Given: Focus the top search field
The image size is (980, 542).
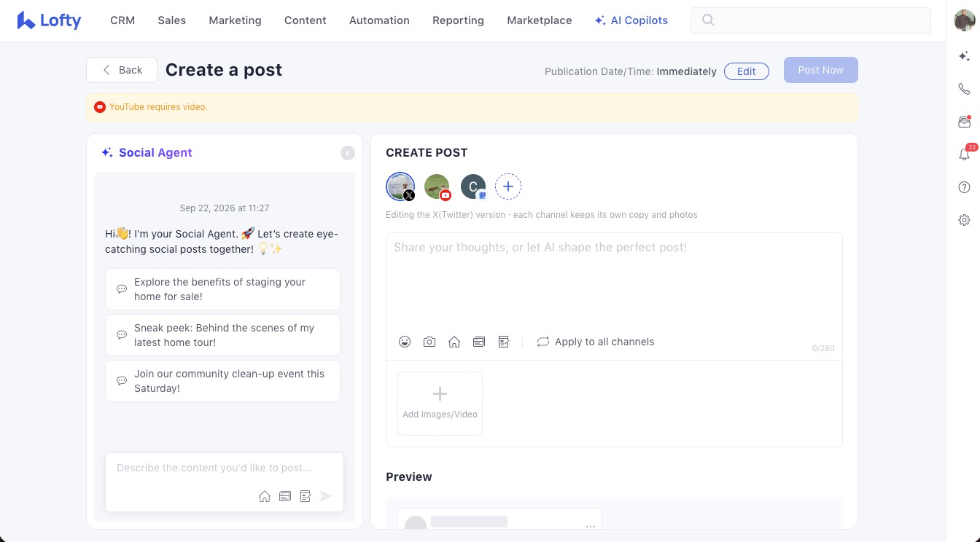Looking at the screenshot, I should pyautogui.click(x=811, y=20).
